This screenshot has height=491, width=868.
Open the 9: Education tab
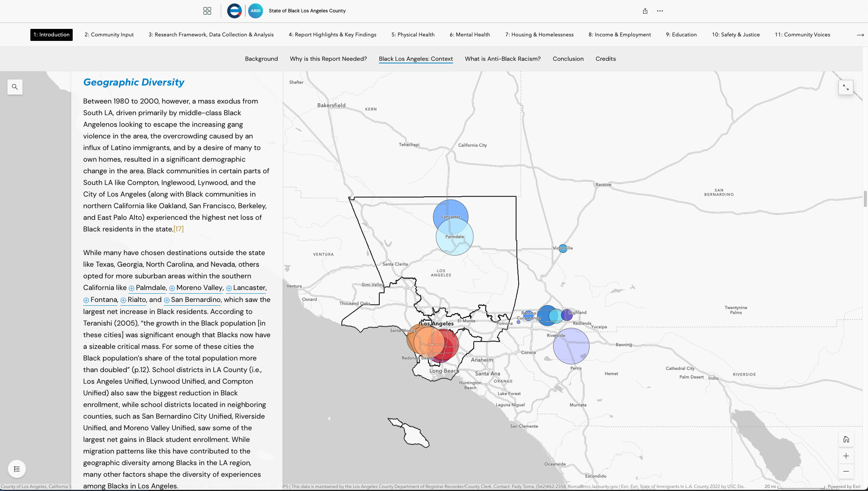click(681, 35)
